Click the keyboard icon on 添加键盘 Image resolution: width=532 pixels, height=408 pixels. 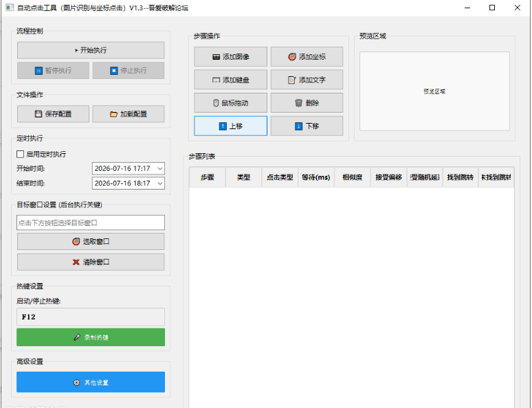click(216, 80)
